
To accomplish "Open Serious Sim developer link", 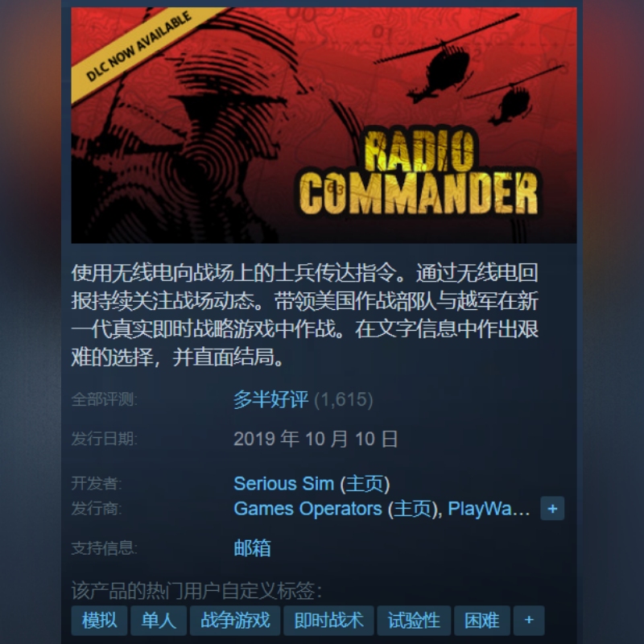I will pos(284,484).
